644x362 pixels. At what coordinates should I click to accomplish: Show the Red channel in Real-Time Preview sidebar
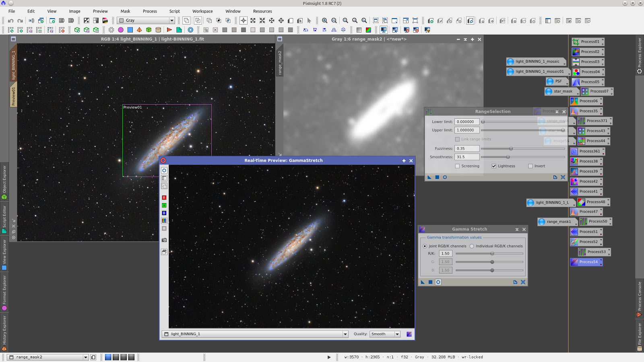tap(163, 197)
